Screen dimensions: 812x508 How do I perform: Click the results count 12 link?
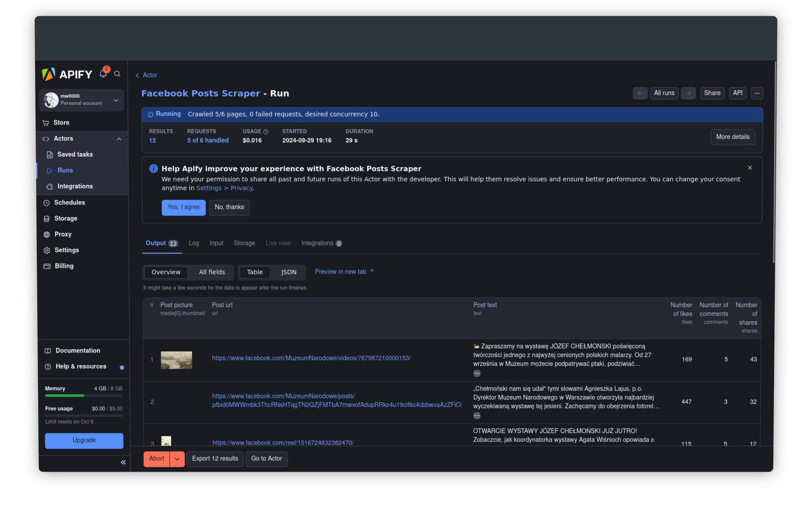(x=152, y=141)
